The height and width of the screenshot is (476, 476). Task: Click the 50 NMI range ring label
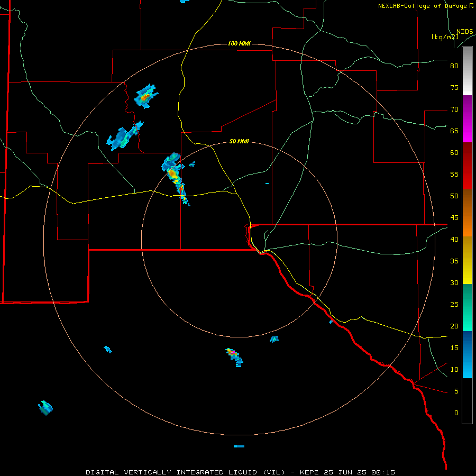pyautogui.click(x=239, y=141)
